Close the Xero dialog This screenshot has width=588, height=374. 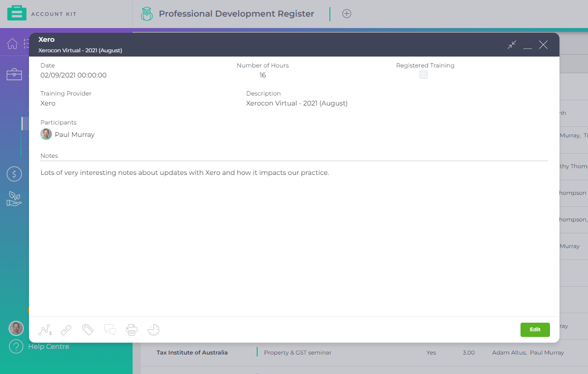[x=543, y=45]
